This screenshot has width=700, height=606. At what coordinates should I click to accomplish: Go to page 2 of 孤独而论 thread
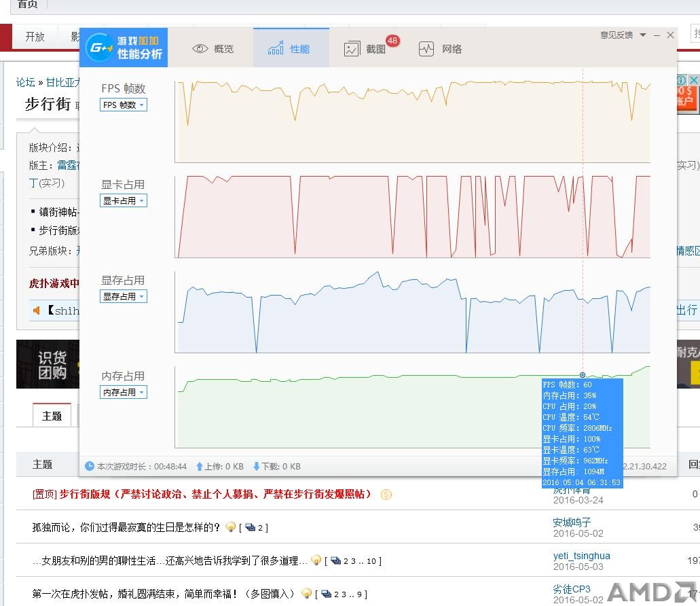pyautogui.click(x=260, y=528)
